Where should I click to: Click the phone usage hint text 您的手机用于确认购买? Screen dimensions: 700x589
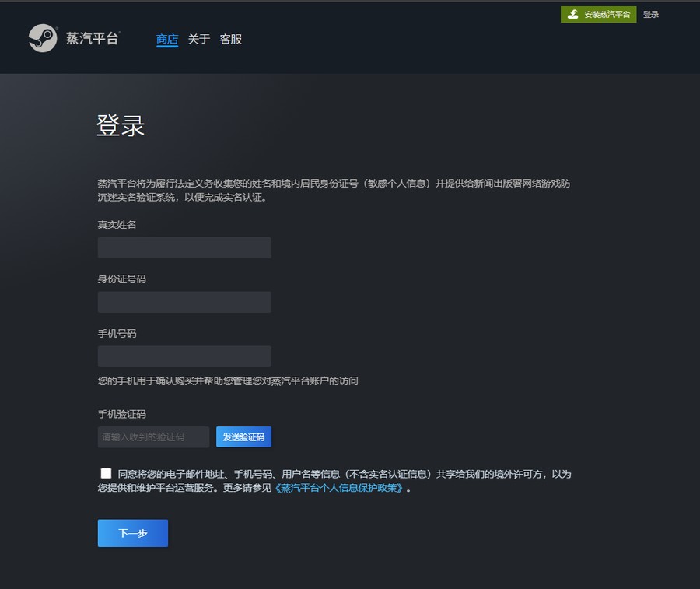click(x=228, y=381)
